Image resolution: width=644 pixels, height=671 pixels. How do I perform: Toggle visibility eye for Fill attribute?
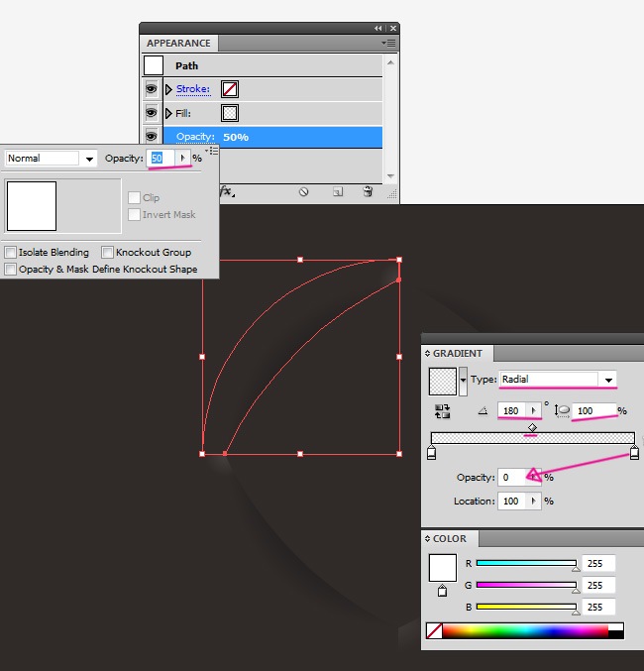[x=152, y=113]
